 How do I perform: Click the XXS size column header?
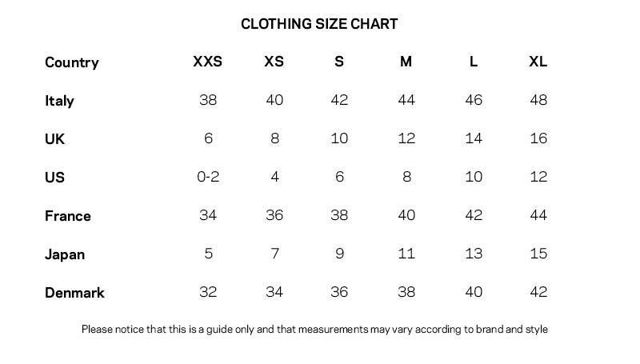208,62
